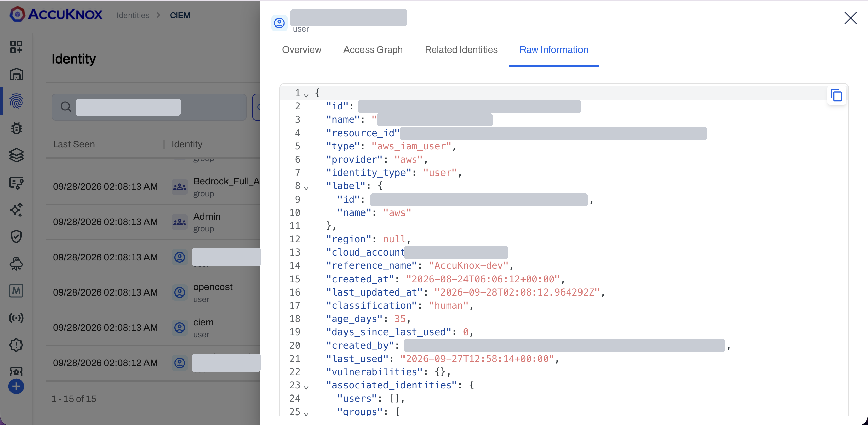Click the identity search input field
The image size is (868, 425).
click(x=149, y=107)
